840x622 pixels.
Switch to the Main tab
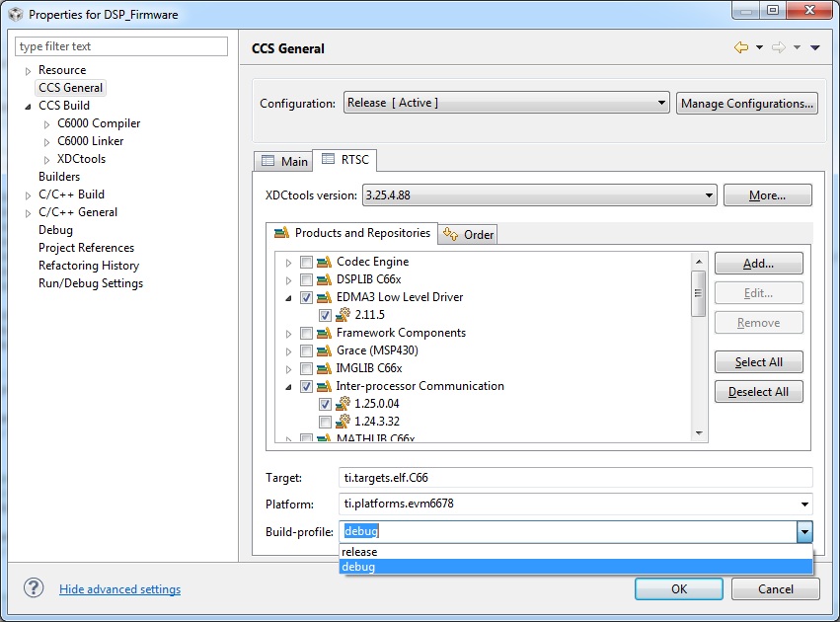point(284,161)
